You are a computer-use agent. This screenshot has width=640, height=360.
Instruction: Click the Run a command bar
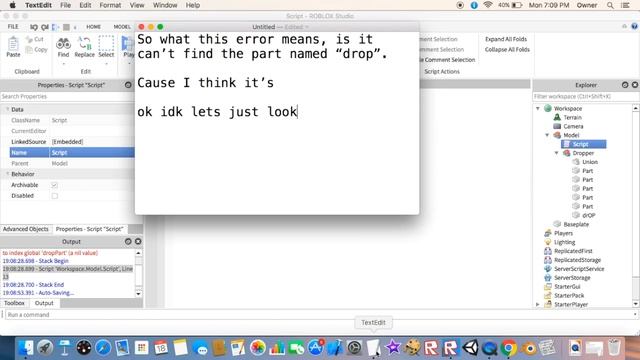pos(320,315)
